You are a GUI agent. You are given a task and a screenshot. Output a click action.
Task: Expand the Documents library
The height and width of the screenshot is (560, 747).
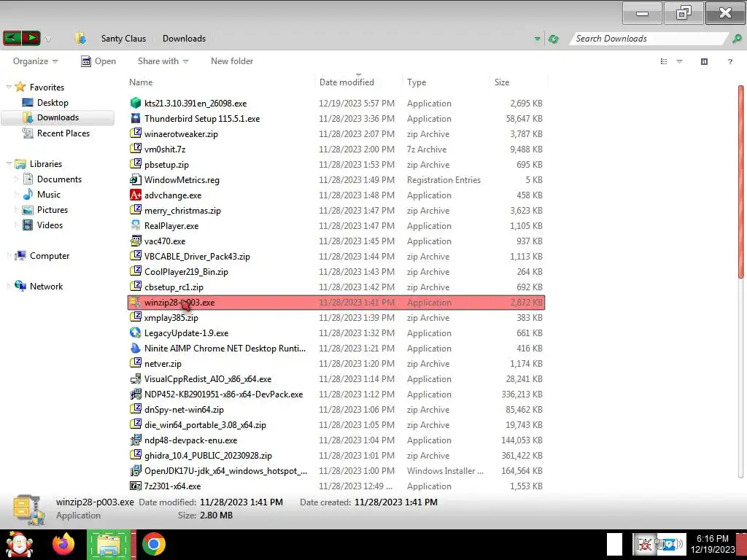(17, 179)
